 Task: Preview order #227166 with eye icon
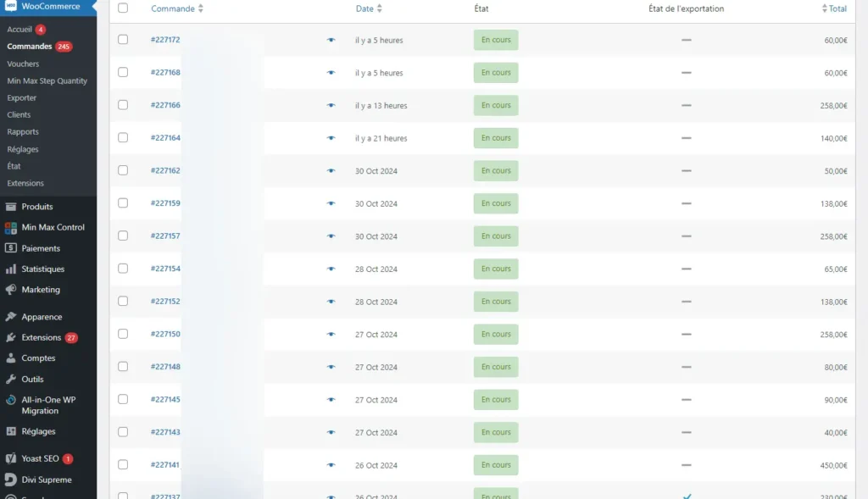pos(331,106)
